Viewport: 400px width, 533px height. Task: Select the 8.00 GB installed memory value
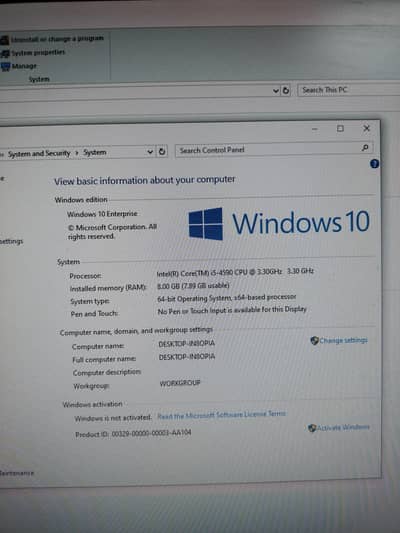(193, 286)
